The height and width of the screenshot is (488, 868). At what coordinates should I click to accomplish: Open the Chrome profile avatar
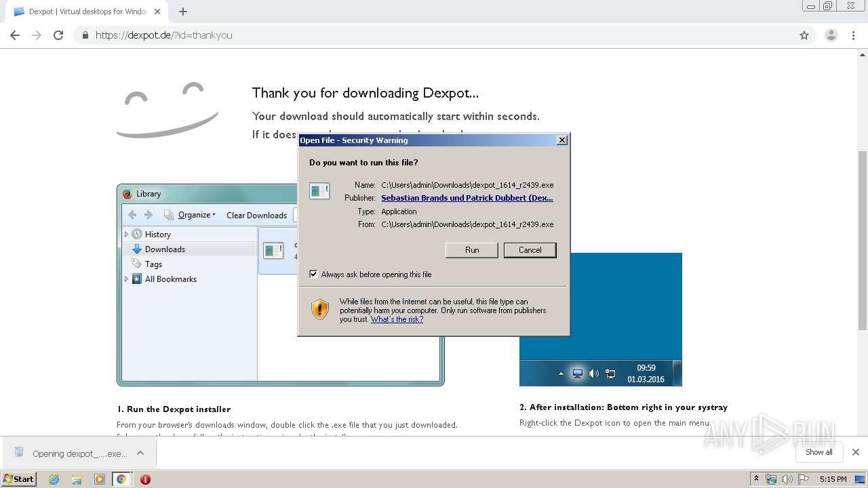click(831, 35)
